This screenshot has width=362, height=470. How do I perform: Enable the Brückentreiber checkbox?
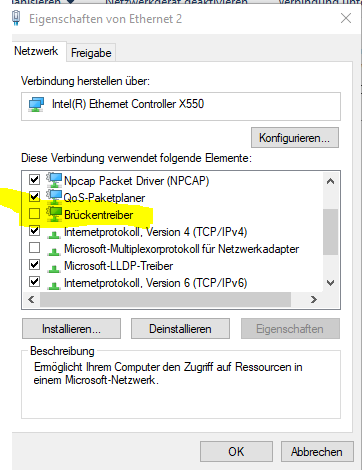34,214
